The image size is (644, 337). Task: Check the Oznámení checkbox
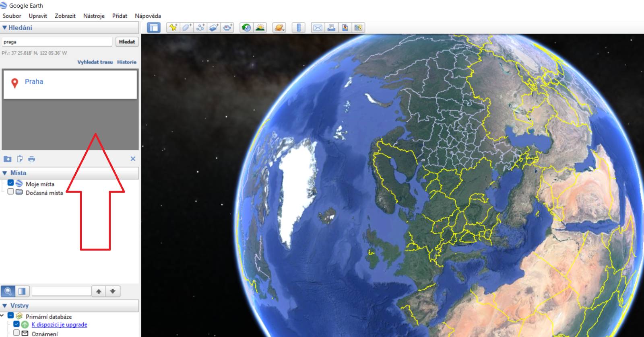click(17, 333)
